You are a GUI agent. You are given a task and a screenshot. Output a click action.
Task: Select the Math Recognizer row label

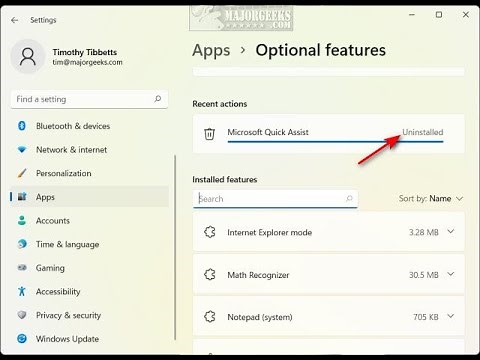pos(258,275)
